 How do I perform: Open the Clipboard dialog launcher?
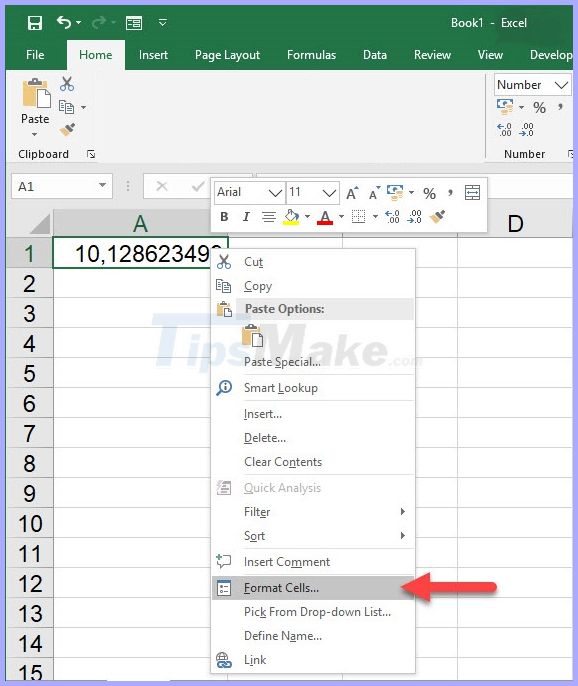point(91,154)
